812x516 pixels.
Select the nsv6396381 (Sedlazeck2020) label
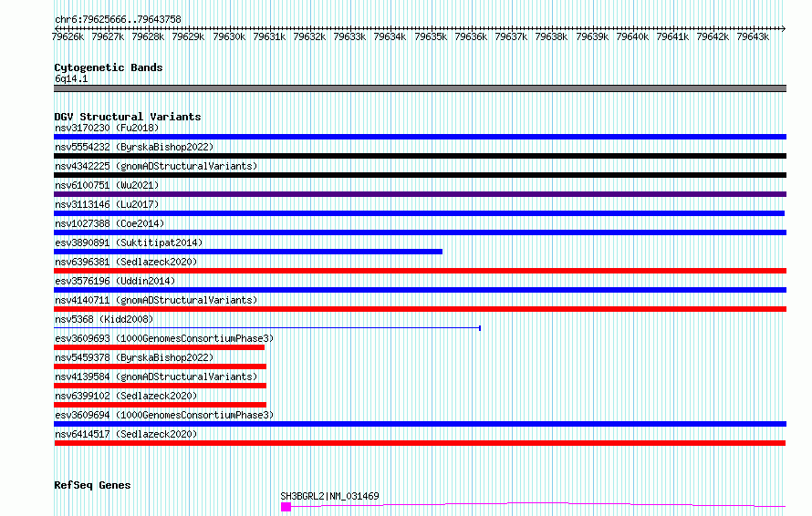[x=126, y=262]
